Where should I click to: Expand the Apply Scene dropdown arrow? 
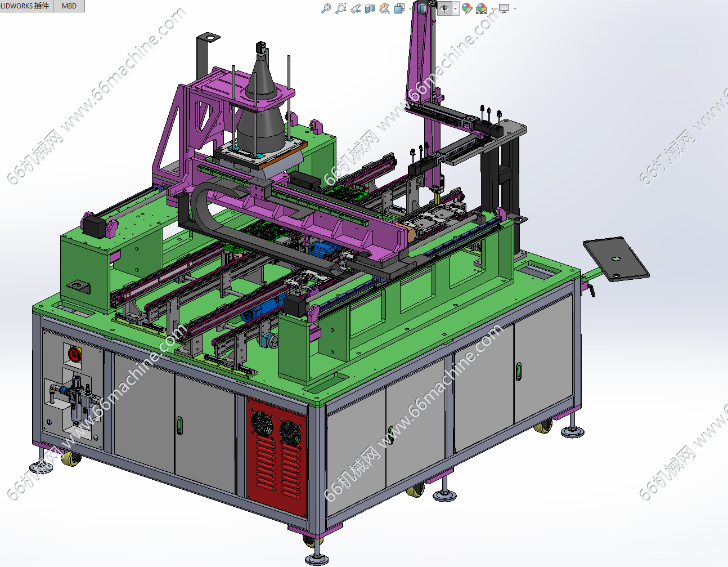[492, 8]
